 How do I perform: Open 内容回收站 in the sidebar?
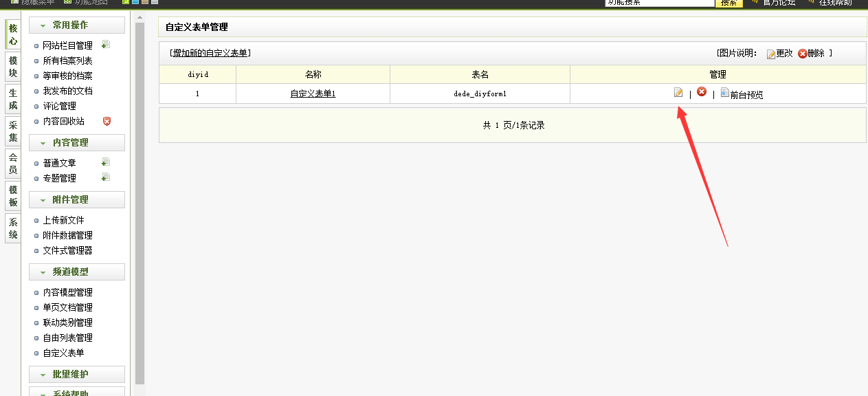point(63,121)
